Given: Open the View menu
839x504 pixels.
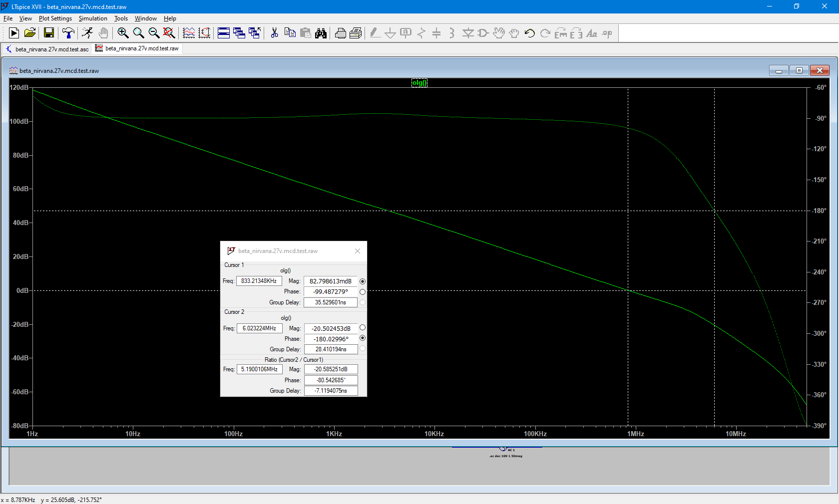Looking at the screenshot, I should pyautogui.click(x=25, y=18).
